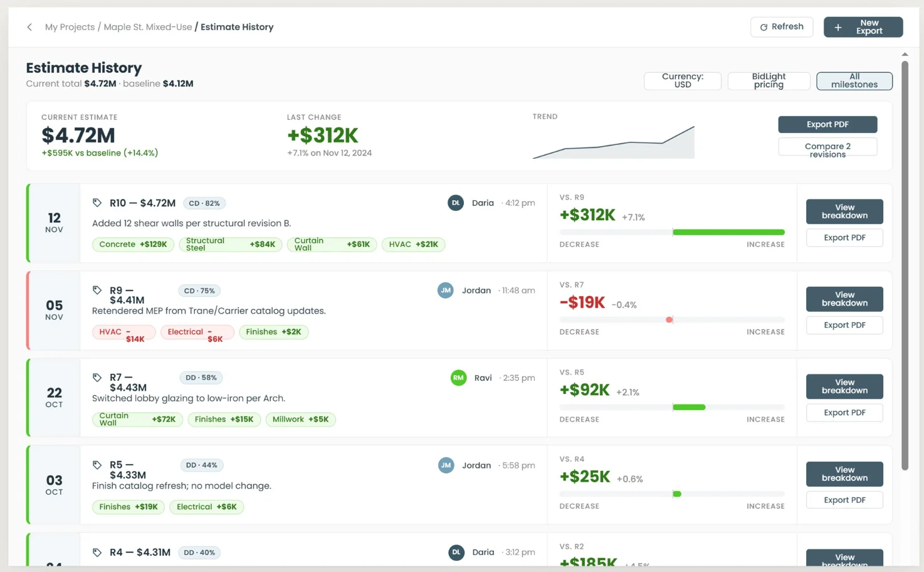Export PDF for revision R7
Screen dimensions: 924x572
coord(844,413)
